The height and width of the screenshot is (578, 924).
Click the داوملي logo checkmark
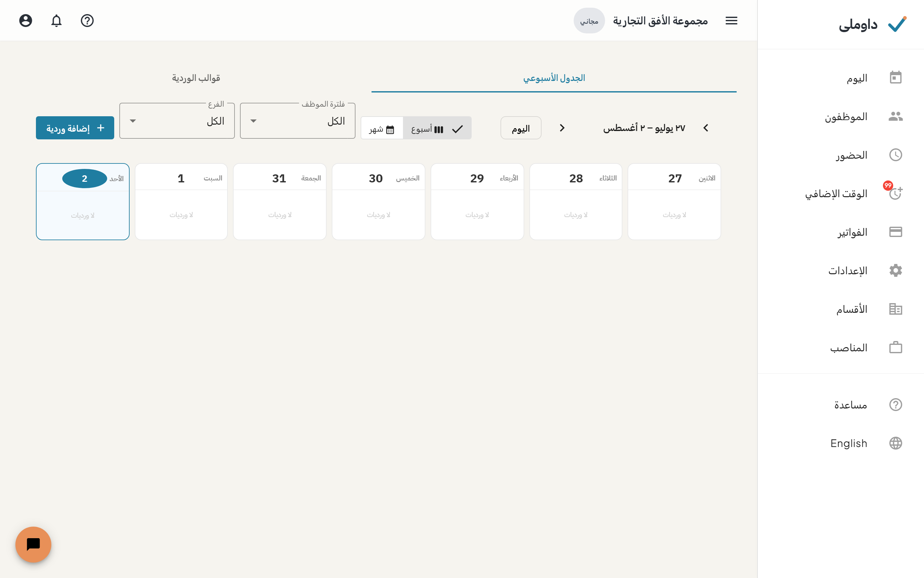click(x=897, y=24)
